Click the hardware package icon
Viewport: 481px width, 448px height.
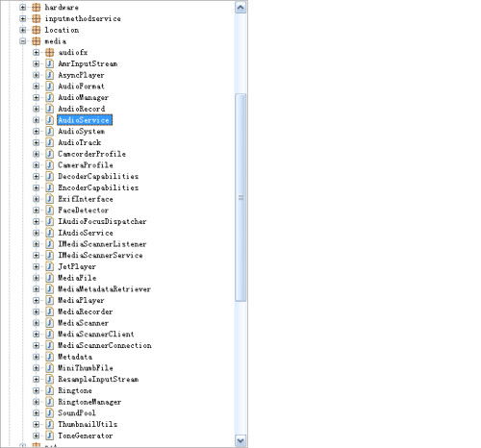36,7
